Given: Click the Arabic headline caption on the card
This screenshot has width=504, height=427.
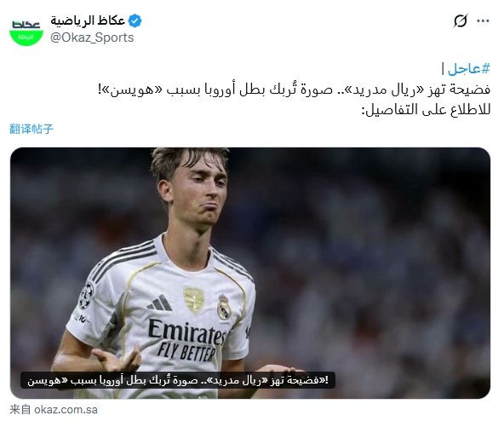Looking at the screenshot, I should 178,380.
